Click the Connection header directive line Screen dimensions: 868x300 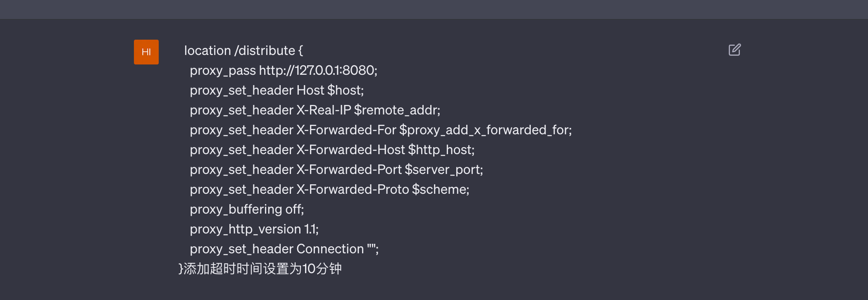click(x=284, y=249)
